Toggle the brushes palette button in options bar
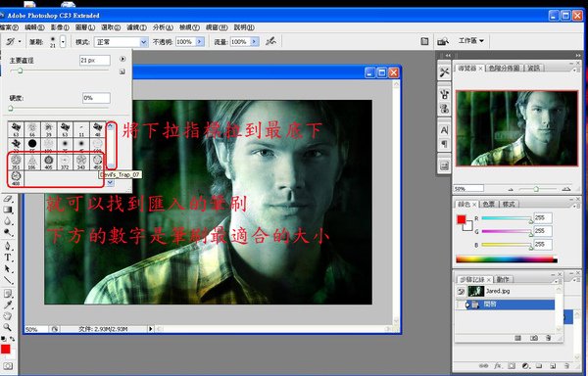The width and height of the screenshot is (588, 376). pyautogui.click(x=424, y=41)
